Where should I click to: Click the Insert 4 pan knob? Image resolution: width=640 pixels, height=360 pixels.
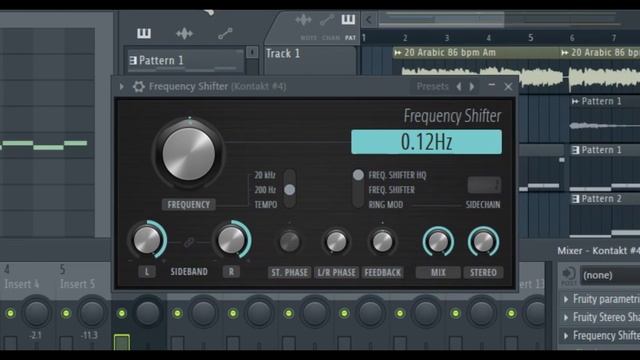pos(36,313)
